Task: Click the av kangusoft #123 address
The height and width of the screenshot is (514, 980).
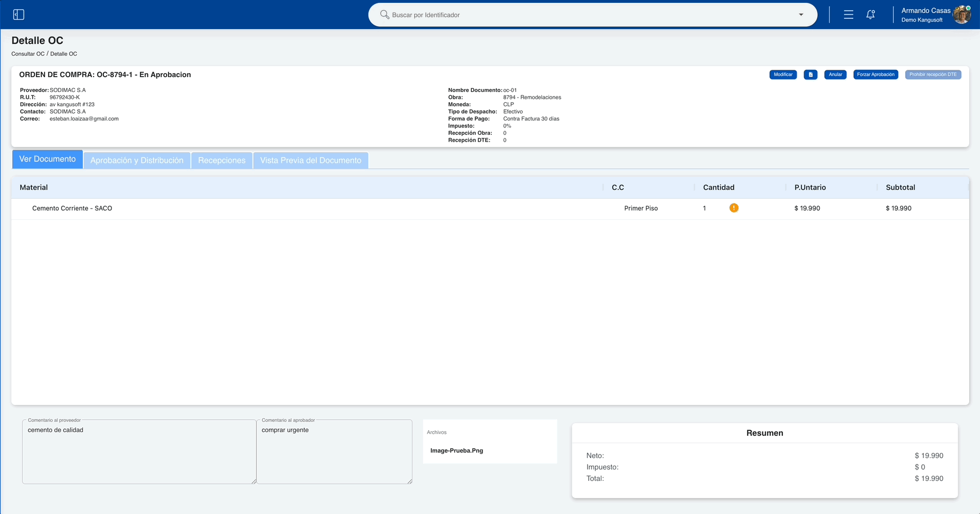Action: (x=72, y=105)
